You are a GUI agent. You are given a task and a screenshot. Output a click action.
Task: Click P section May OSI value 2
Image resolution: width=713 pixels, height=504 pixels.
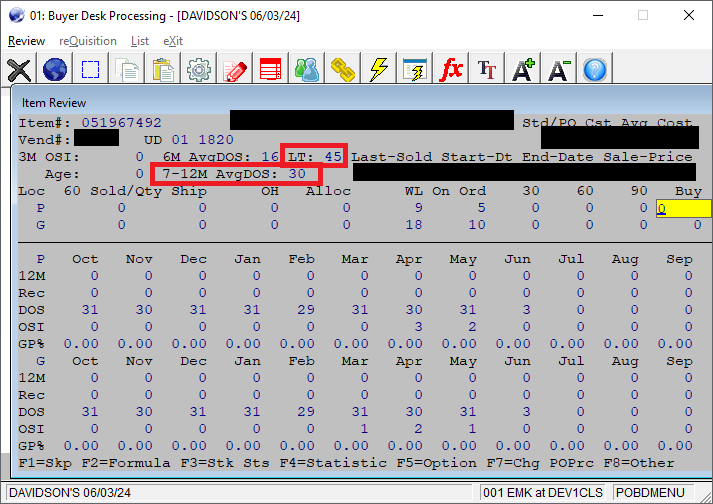point(472,327)
